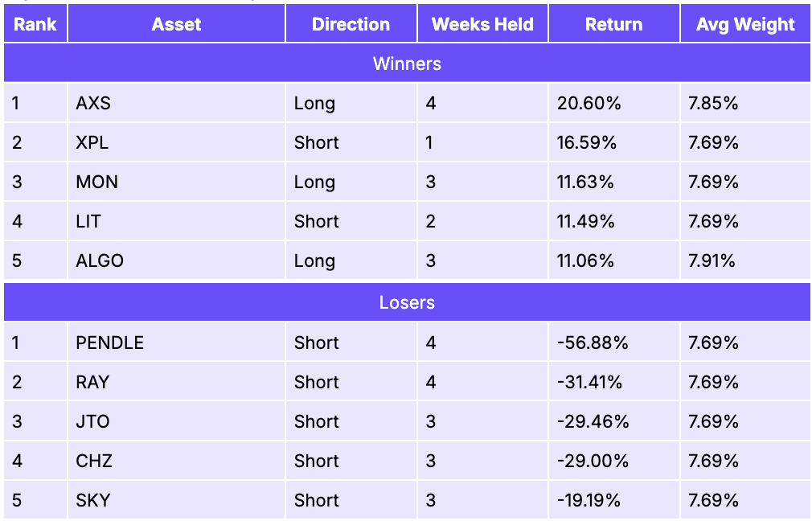Select the JTO asset cell

[x=176, y=421]
